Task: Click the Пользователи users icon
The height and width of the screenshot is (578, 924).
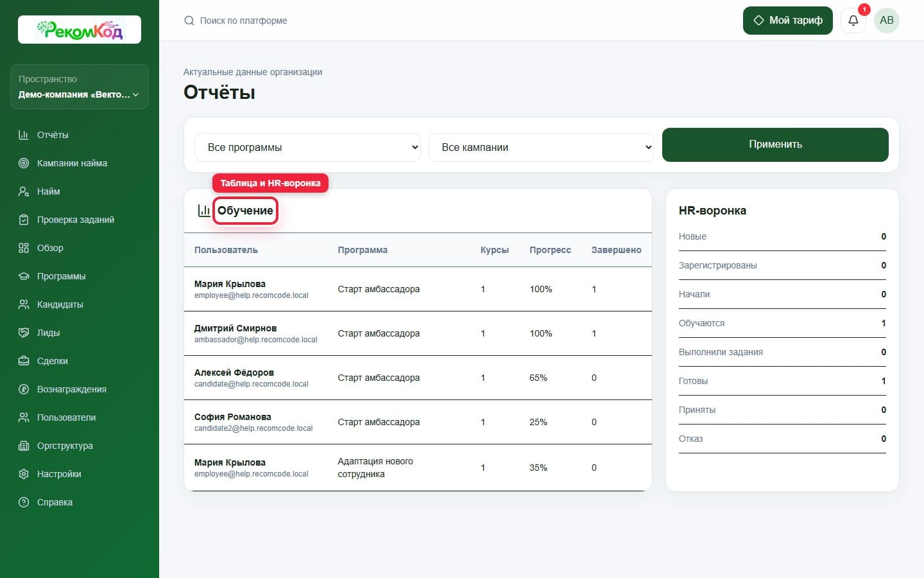Action: (x=24, y=417)
